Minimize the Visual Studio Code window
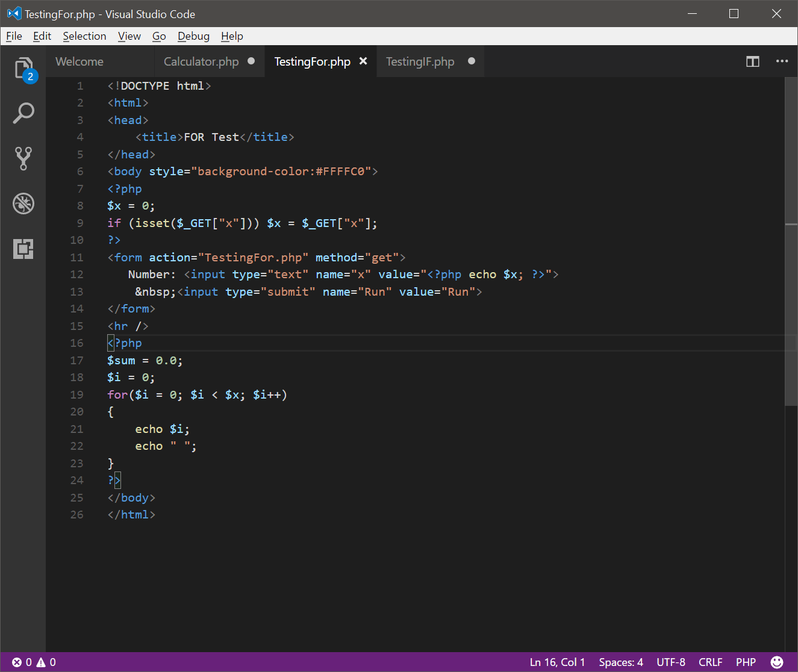The width and height of the screenshot is (798, 672). [x=693, y=13]
